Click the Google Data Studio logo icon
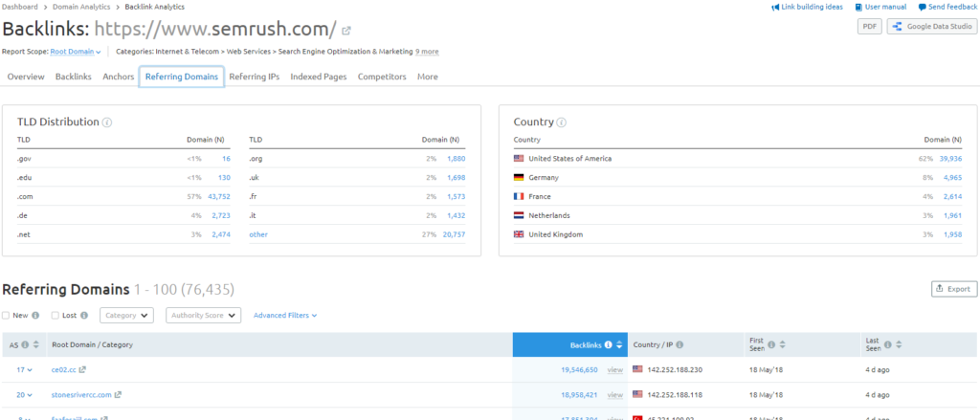This screenshot has height=420, width=980. (x=898, y=26)
